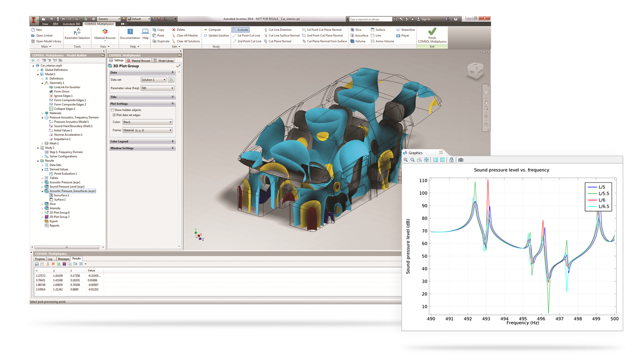
Task: Click the ViewCube in the 3D viewport
Action: pyautogui.click(x=475, y=71)
